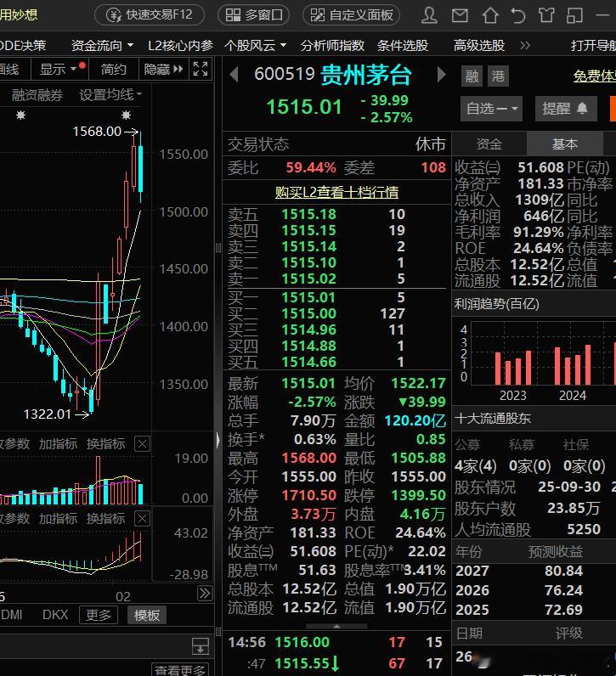Open the user account icon
The width and height of the screenshot is (616, 676).
(x=429, y=15)
